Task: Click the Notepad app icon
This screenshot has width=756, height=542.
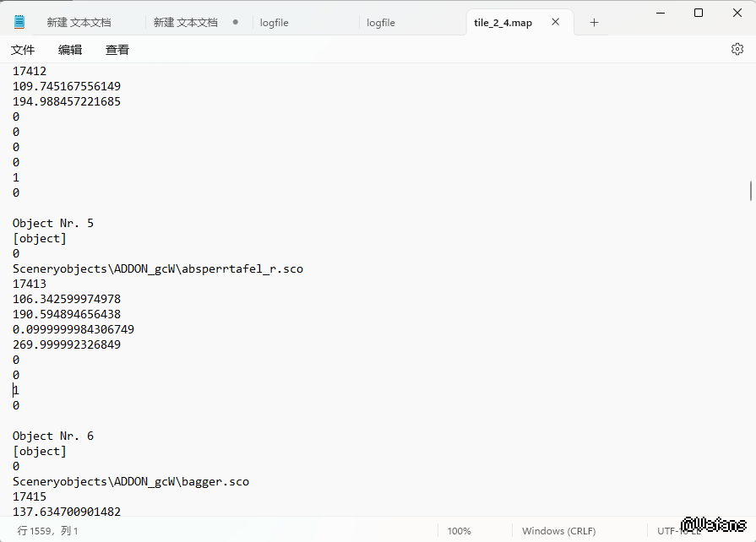Action: [19, 22]
